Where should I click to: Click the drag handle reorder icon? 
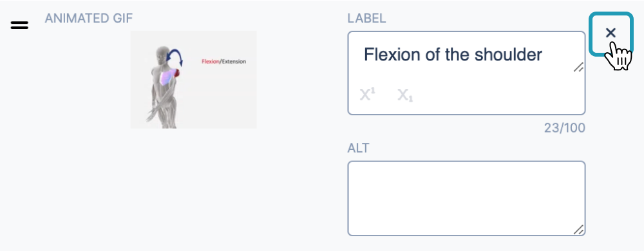tap(19, 26)
